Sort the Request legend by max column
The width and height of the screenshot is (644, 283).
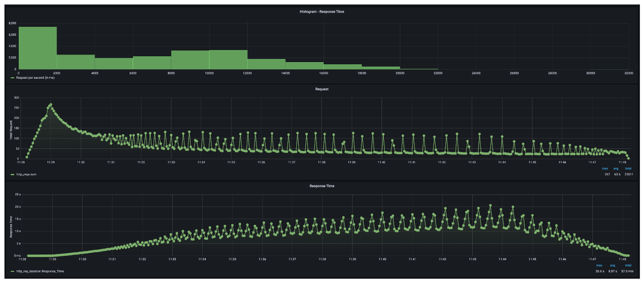(x=605, y=169)
